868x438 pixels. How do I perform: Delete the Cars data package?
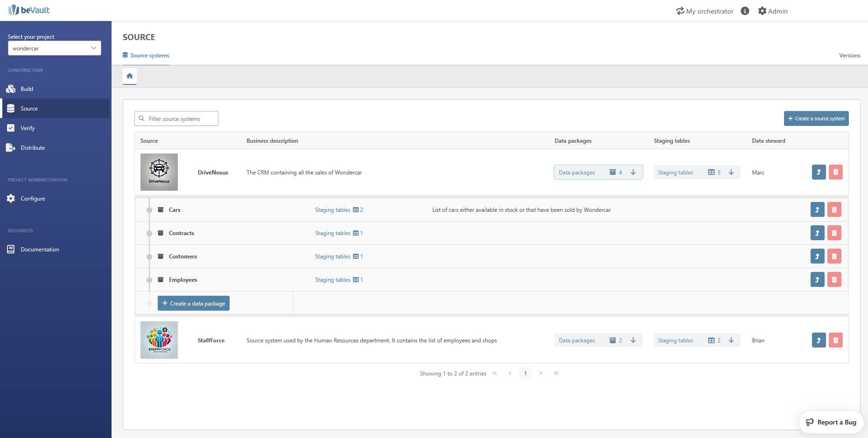tap(834, 210)
